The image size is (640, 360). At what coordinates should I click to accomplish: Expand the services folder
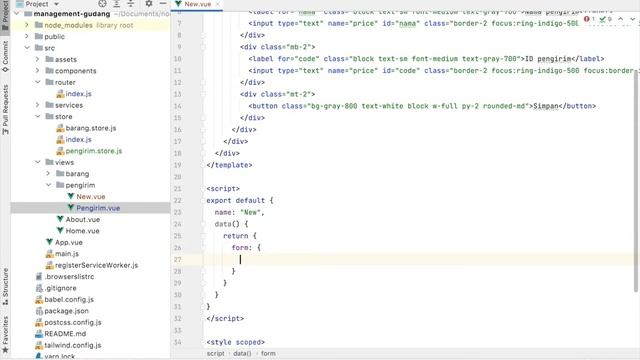[38, 105]
